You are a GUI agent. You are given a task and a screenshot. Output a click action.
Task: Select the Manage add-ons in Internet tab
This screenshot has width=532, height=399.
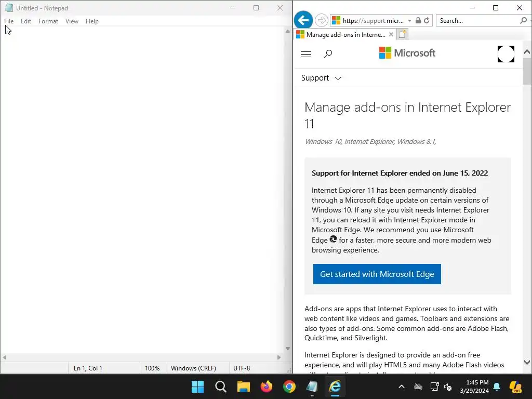pos(344,35)
